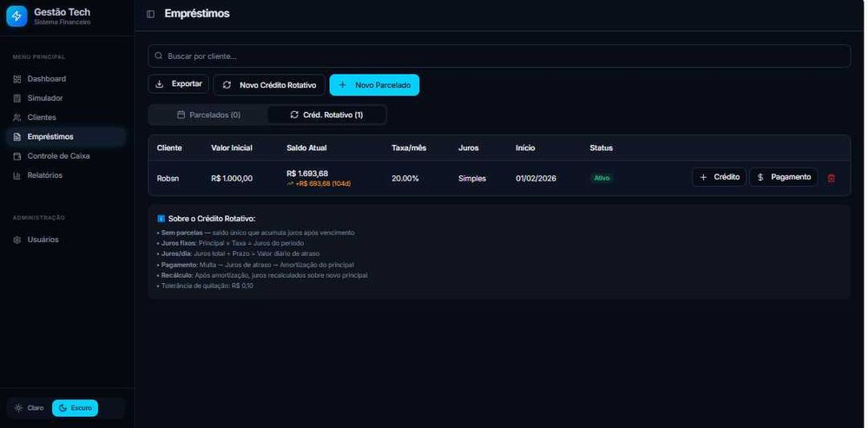
Task: Click the Início column header
Action: click(x=525, y=148)
